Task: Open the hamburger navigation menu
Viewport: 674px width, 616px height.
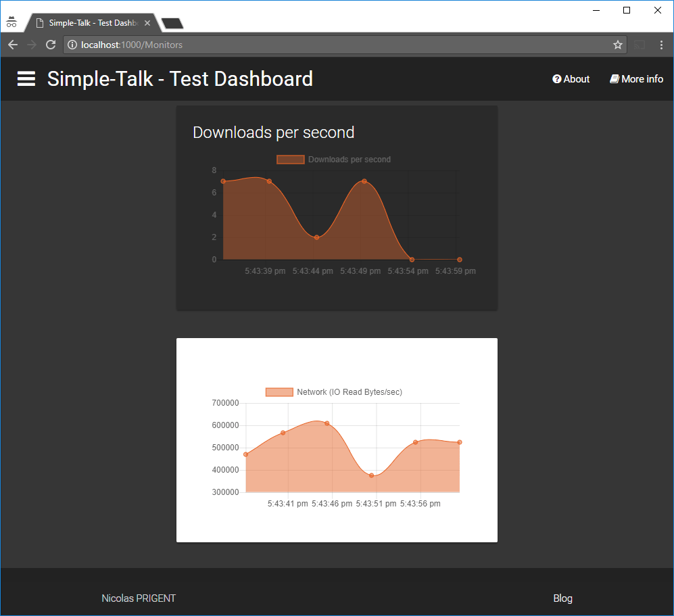Action: coord(26,79)
